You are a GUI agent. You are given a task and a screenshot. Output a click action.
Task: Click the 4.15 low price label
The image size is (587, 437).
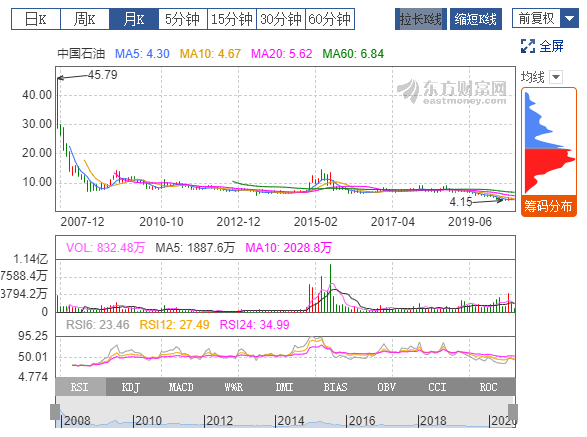tap(461, 202)
